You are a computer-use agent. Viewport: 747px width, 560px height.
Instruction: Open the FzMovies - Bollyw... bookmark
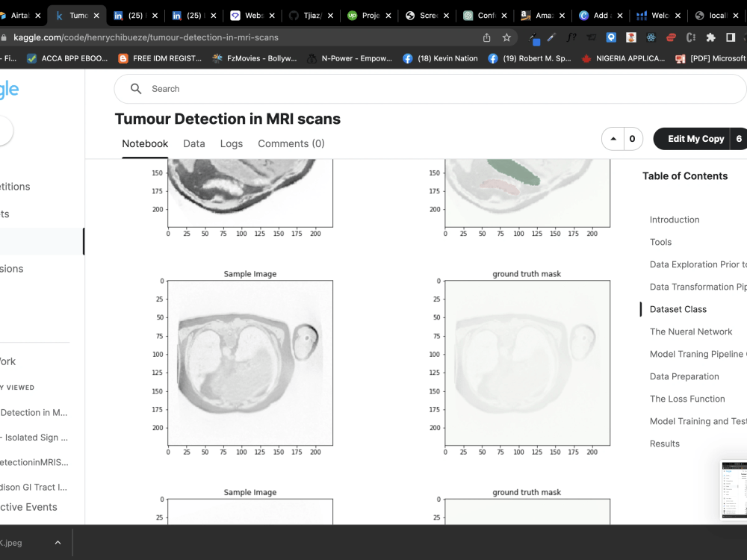coord(255,58)
